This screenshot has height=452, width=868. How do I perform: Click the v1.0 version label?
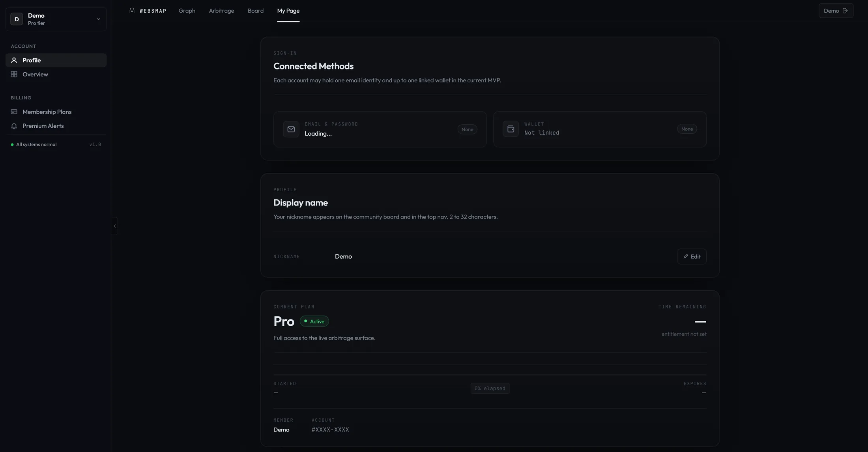coord(95,144)
